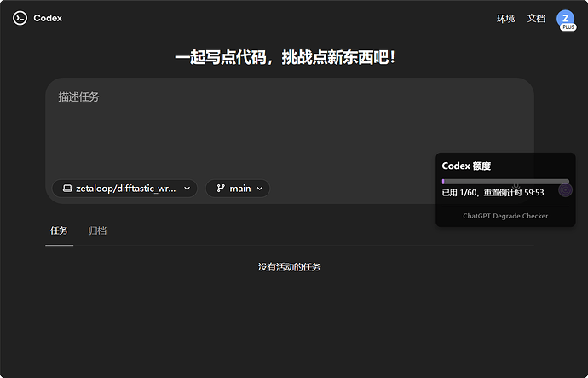Open the main branch dropdown
The image size is (588, 378).
click(238, 188)
